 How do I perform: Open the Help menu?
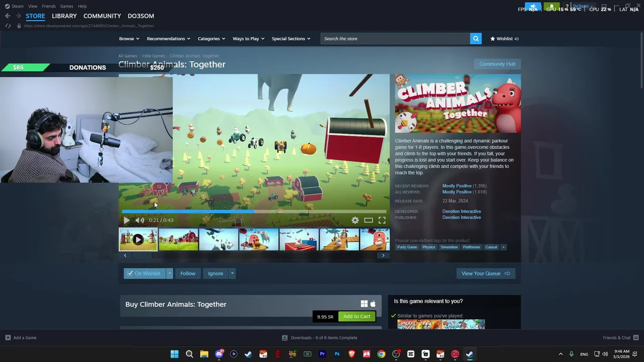coord(82,6)
